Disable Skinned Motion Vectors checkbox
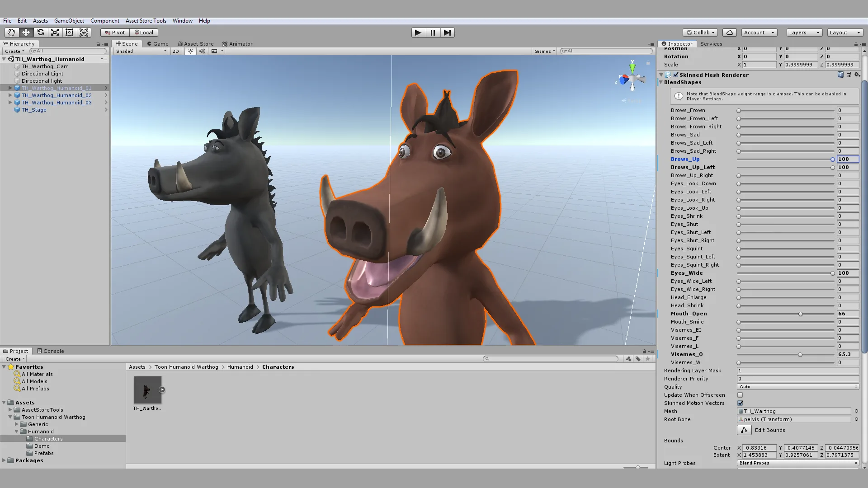 740,403
